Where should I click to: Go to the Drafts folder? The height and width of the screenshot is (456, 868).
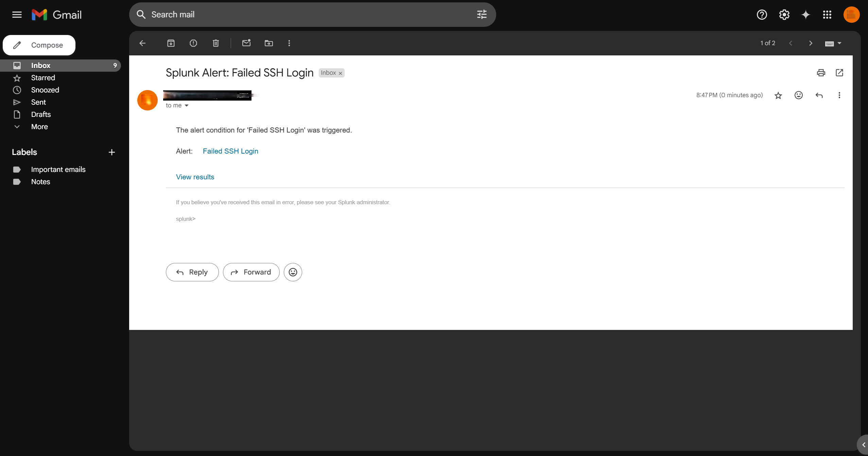point(41,115)
